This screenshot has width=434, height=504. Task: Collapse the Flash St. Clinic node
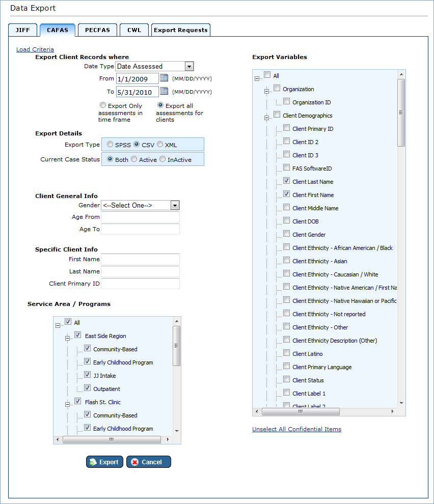point(67,404)
